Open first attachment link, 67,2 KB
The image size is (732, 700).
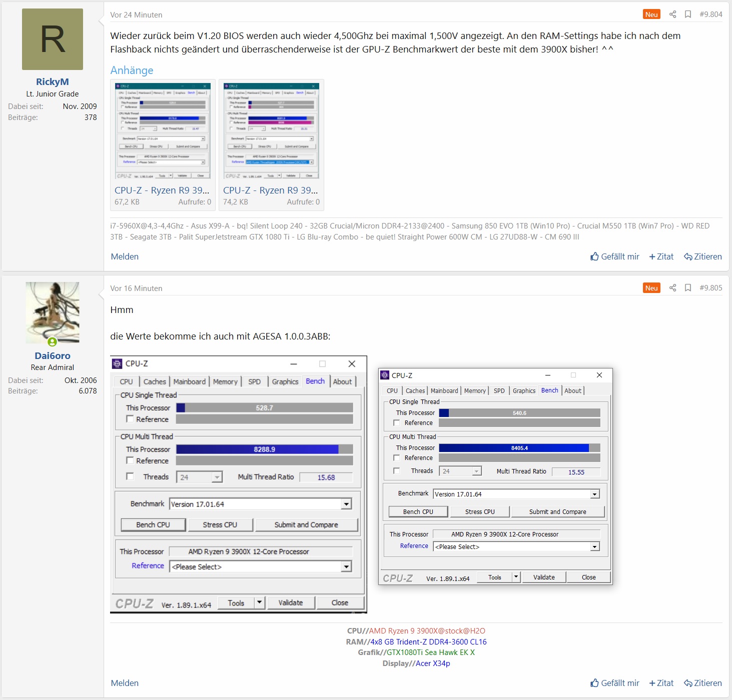[x=162, y=190]
